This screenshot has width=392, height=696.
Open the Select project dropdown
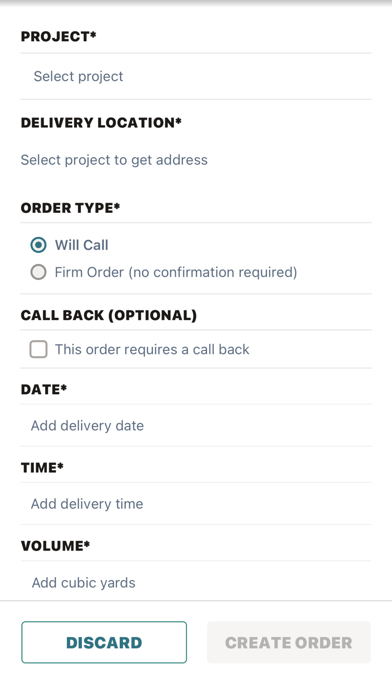pyautogui.click(x=196, y=76)
